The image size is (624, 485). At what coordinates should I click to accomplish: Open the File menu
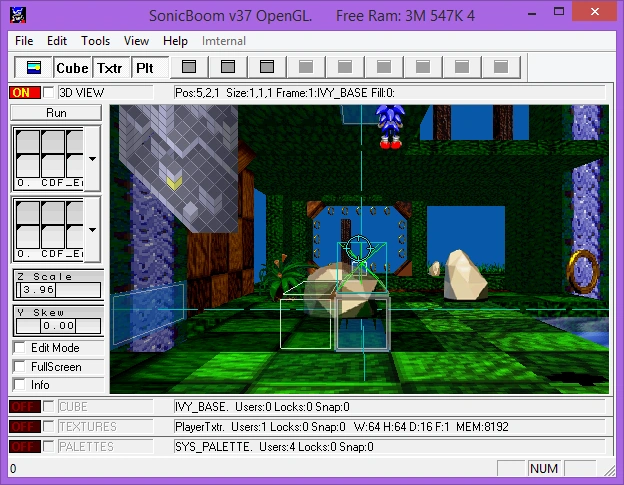[24, 41]
